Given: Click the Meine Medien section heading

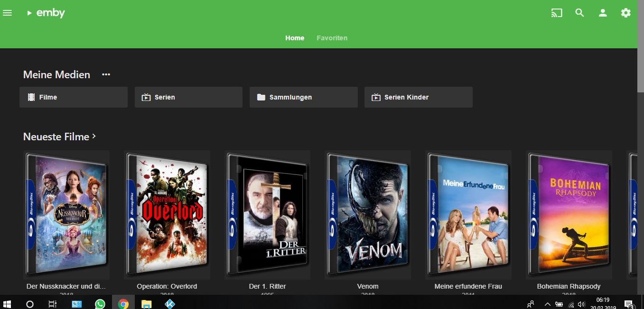Looking at the screenshot, I should point(56,74).
